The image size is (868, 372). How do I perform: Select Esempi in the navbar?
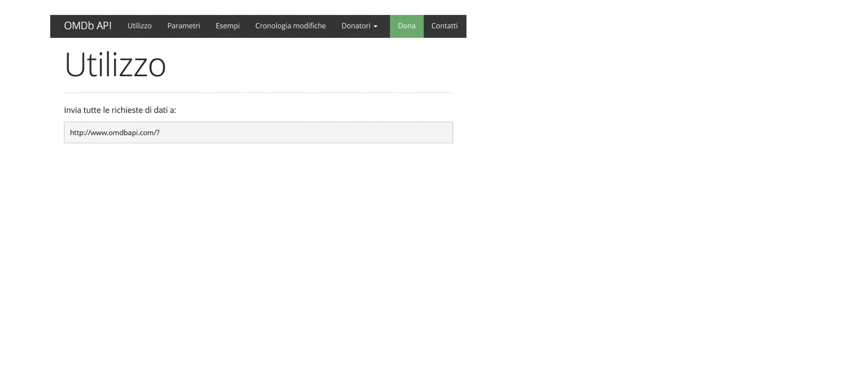(x=228, y=26)
